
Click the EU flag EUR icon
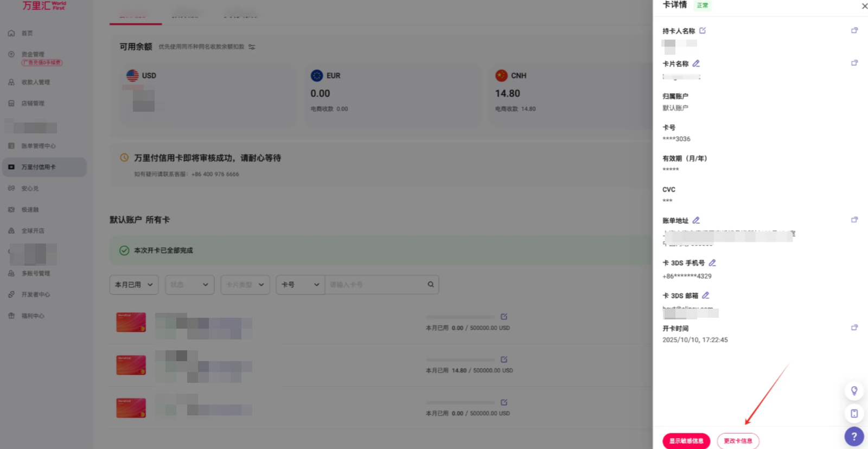point(317,75)
